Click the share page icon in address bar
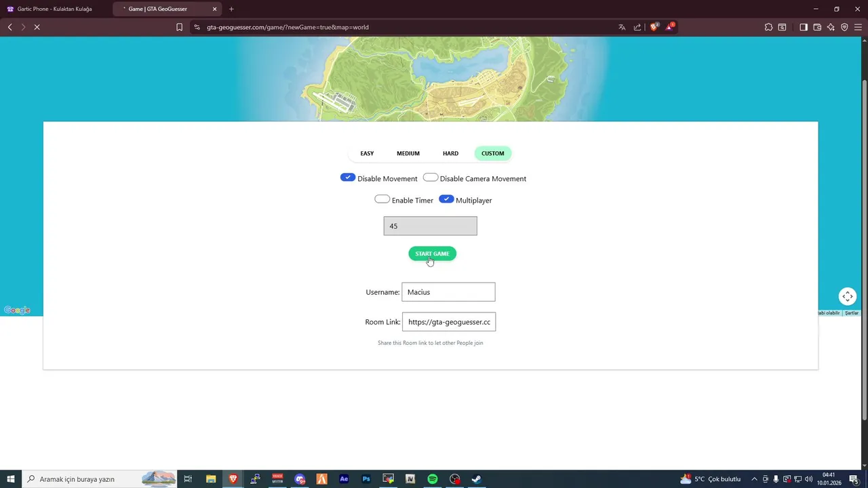 tap(637, 27)
